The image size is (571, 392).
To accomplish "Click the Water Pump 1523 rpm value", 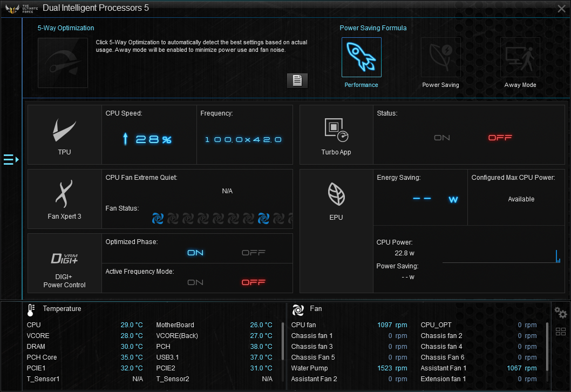I will [x=392, y=368].
